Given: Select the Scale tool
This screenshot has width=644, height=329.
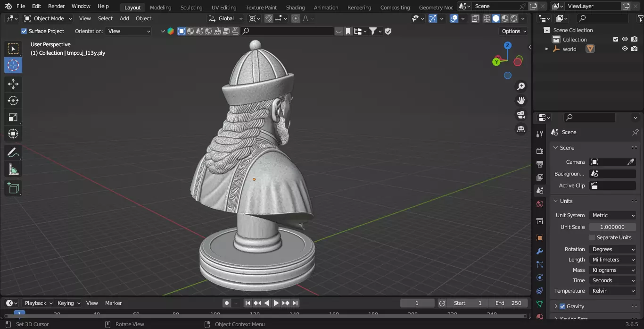Looking at the screenshot, I should 13,117.
